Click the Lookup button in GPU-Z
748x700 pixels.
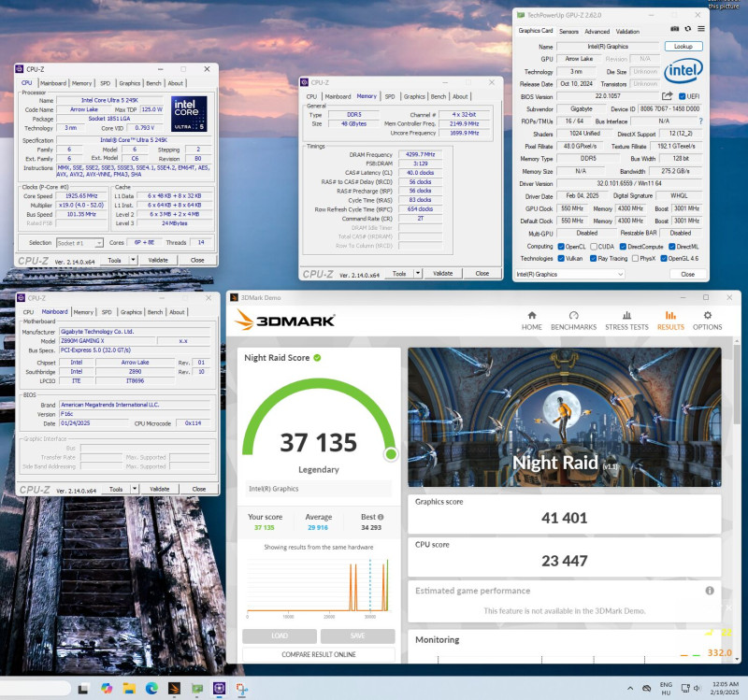tap(683, 46)
